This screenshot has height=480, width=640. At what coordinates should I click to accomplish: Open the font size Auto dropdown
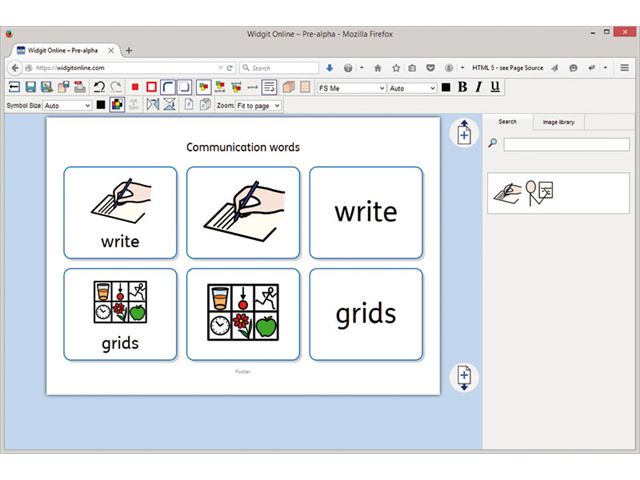(x=411, y=88)
